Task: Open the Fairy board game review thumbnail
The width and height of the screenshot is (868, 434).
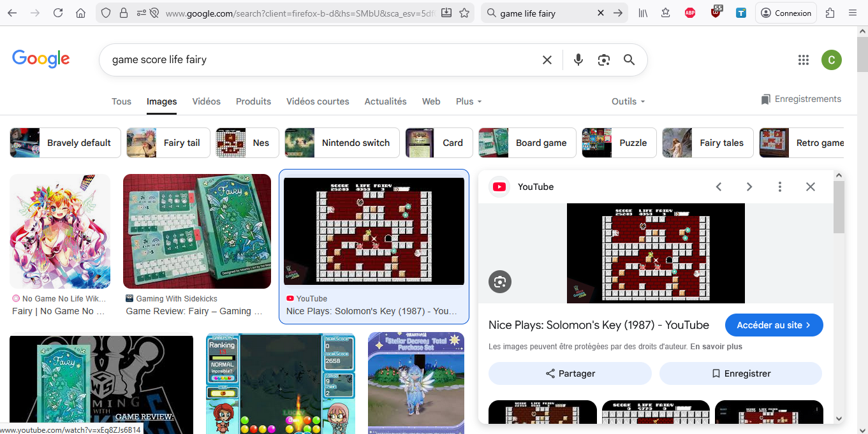Action: (196, 231)
